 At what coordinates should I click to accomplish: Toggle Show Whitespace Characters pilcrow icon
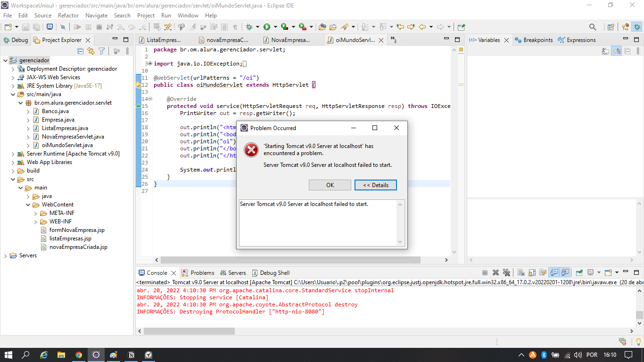(x=235, y=27)
